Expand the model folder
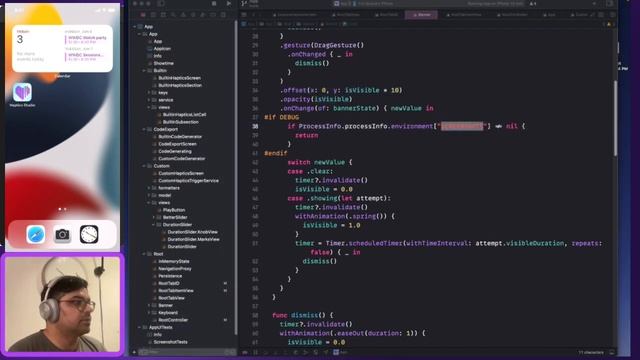Screen dimensions: 640x360 149,196
